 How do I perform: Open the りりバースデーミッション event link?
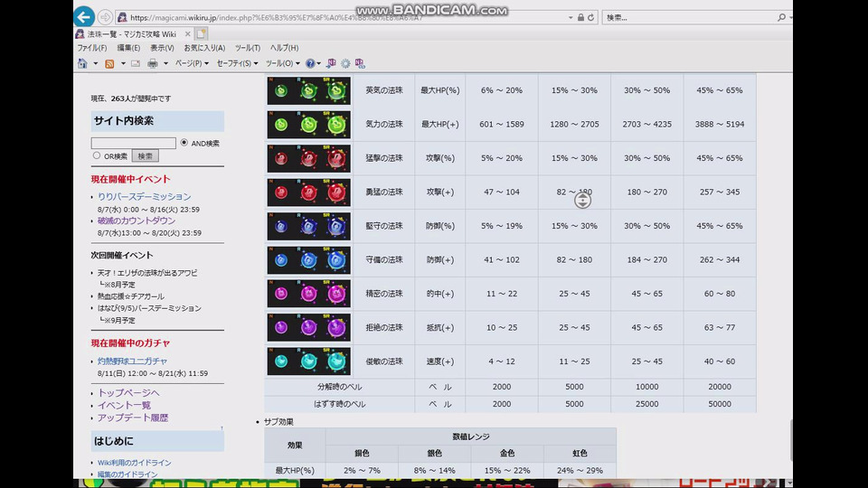point(145,197)
